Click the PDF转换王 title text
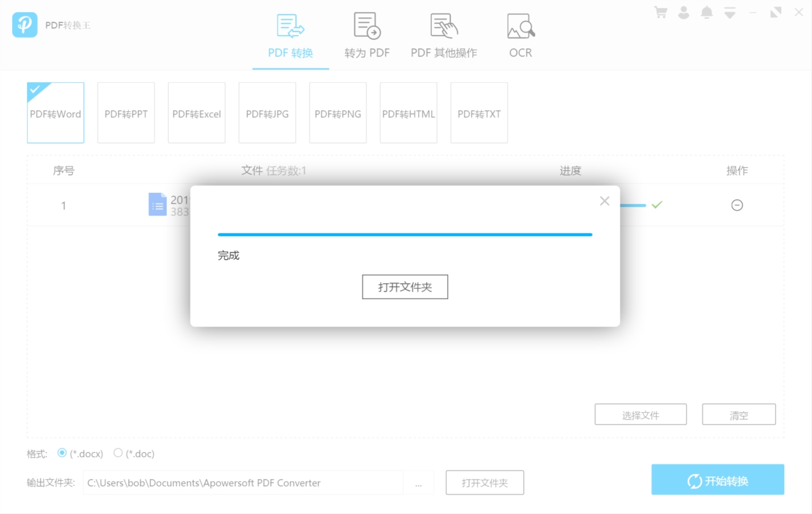 pos(68,25)
